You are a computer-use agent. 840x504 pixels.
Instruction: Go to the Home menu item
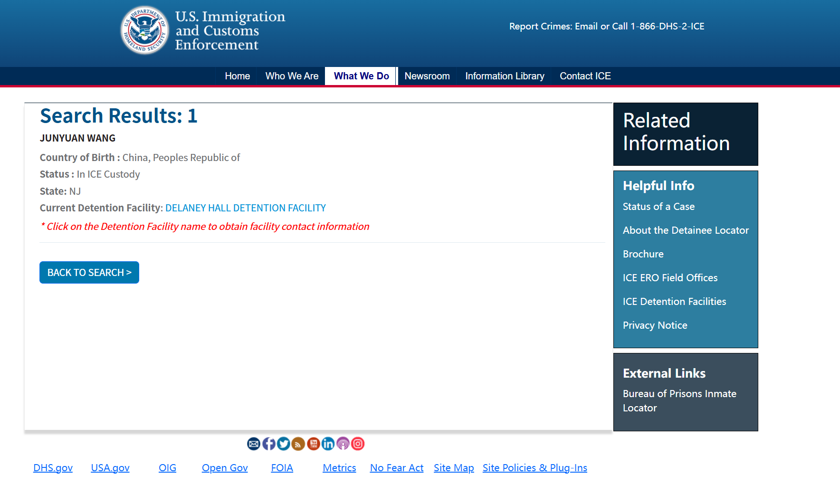(x=237, y=76)
